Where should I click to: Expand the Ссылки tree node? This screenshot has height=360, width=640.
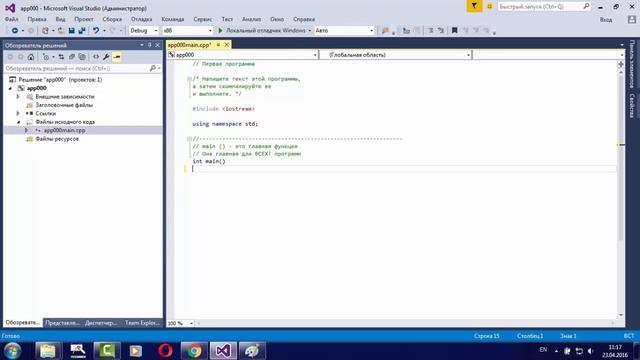(x=18, y=113)
